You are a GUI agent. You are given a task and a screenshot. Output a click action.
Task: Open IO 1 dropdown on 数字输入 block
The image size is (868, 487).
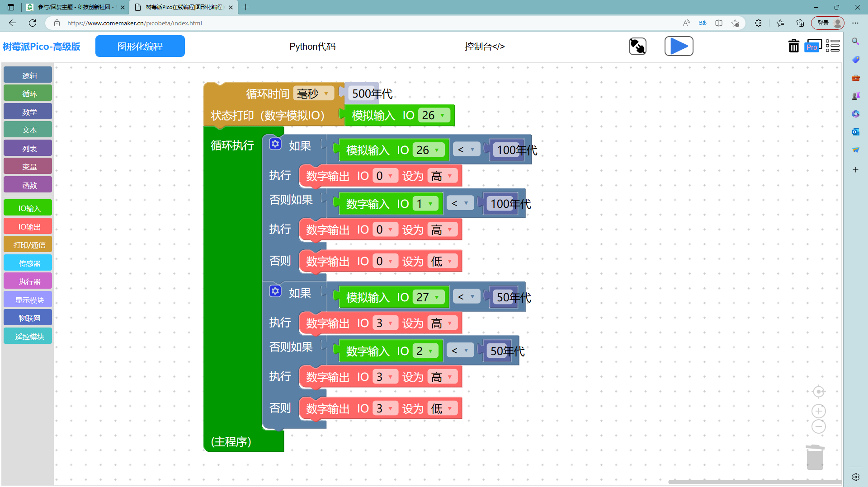tap(425, 204)
